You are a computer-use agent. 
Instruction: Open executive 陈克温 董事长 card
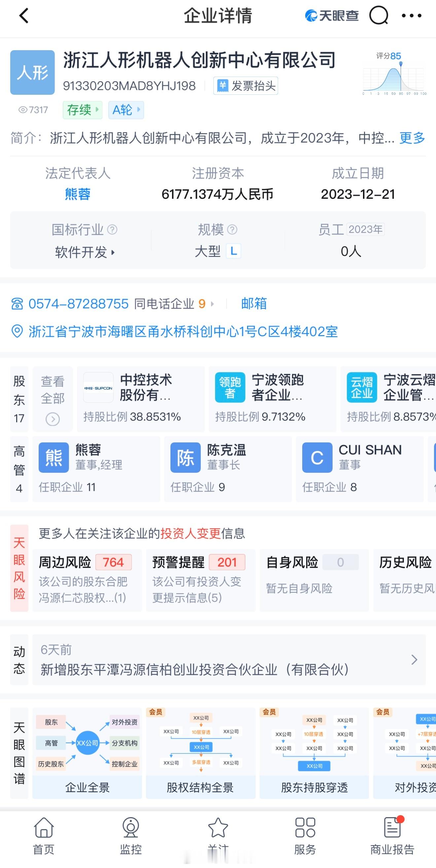pos(228,469)
